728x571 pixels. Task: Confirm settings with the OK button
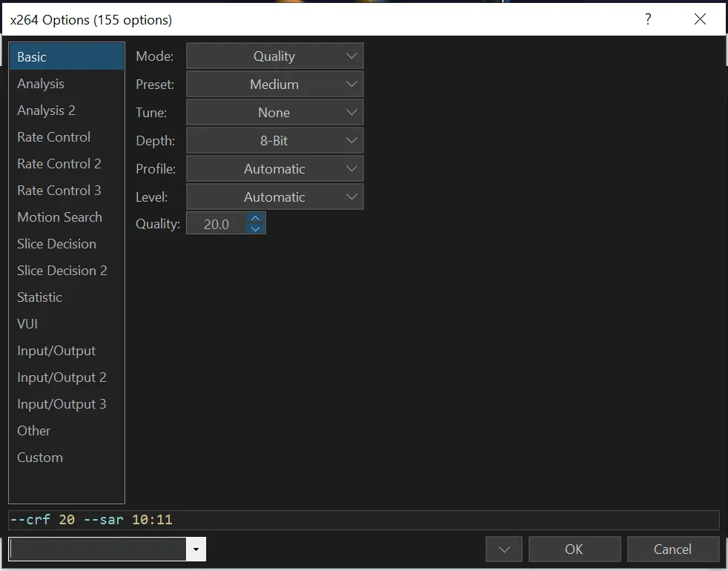[575, 549]
